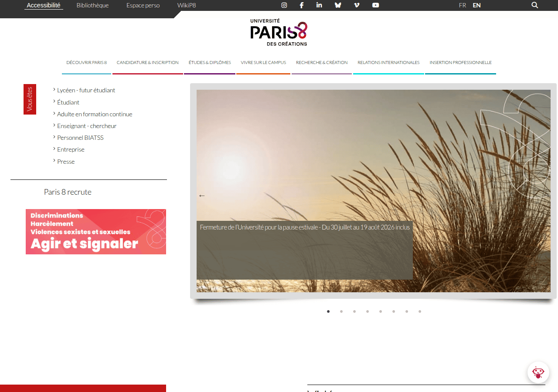Open the Fermeture de l'Université slide caption
Viewport: 558px width, 392px height.
point(305,227)
